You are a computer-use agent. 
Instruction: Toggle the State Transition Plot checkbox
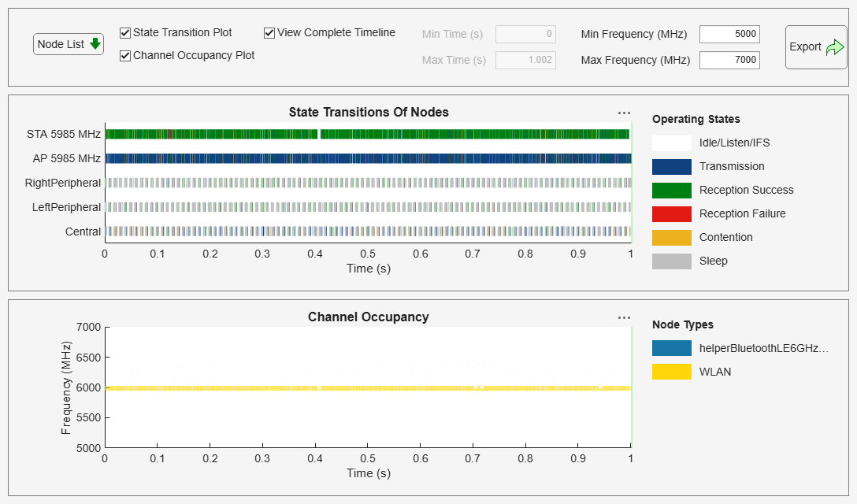pos(125,33)
